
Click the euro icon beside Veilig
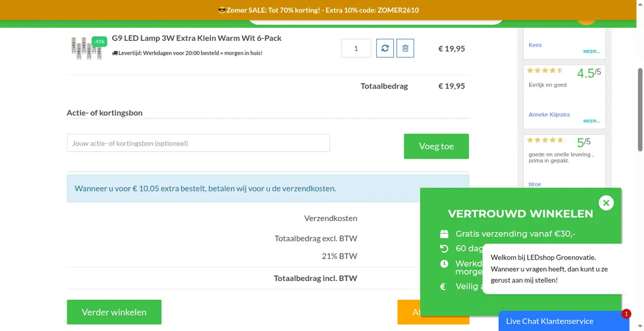click(443, 286)
